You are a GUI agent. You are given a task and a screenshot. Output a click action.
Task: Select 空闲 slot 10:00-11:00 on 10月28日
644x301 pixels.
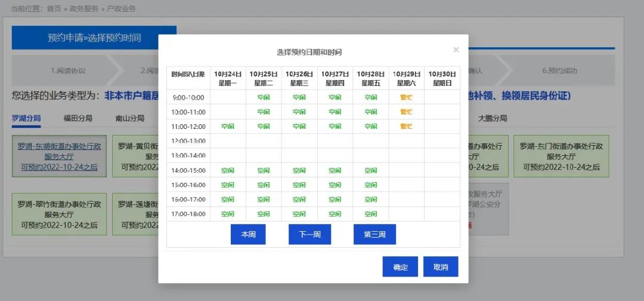tap(370, 112)
